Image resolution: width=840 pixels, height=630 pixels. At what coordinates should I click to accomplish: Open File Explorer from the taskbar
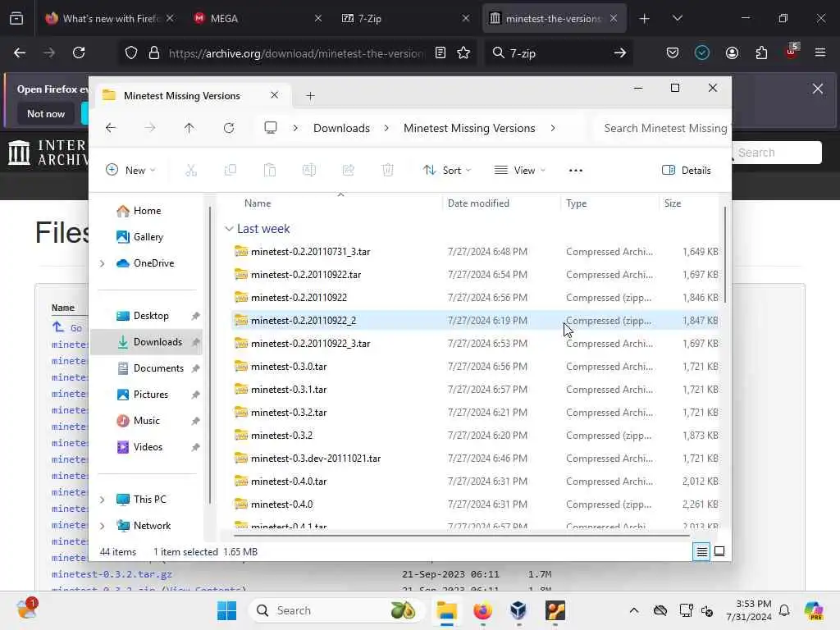click(x=446, y=610)
